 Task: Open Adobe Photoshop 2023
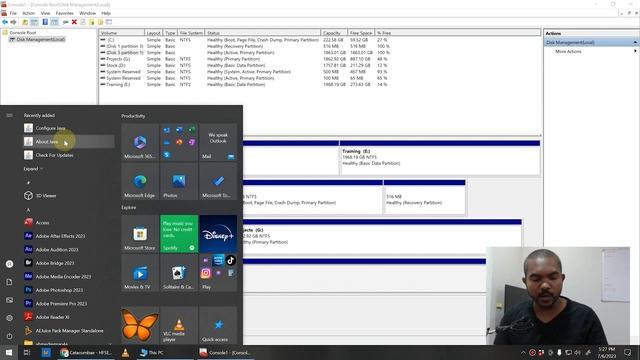tap(69, 290)
